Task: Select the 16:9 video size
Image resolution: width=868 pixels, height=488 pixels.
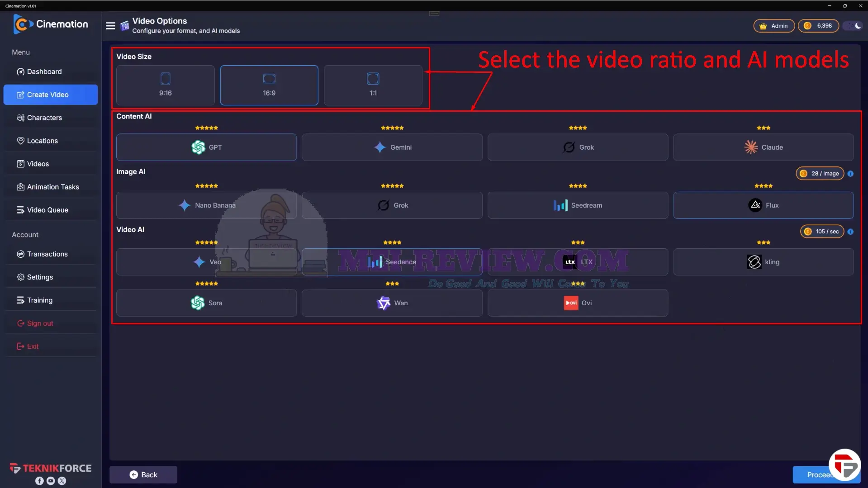Action: [x=269, y=85]
